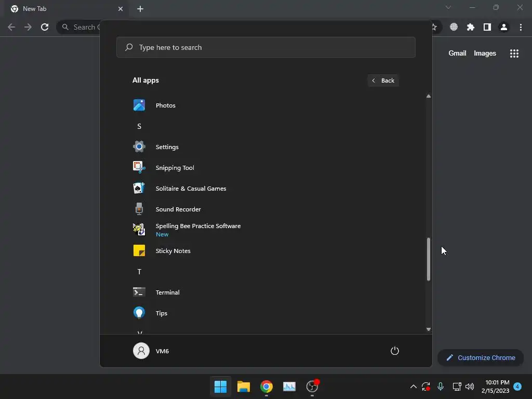
Task: Click the 'All apps' heading
Action: pyautogui.click(x=145, y=81)
